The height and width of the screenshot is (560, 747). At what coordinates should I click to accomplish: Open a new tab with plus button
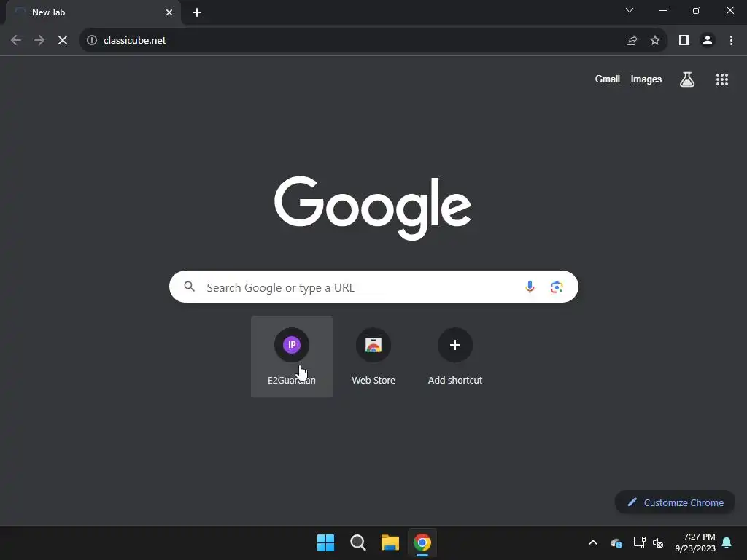[x=197, y=12]
